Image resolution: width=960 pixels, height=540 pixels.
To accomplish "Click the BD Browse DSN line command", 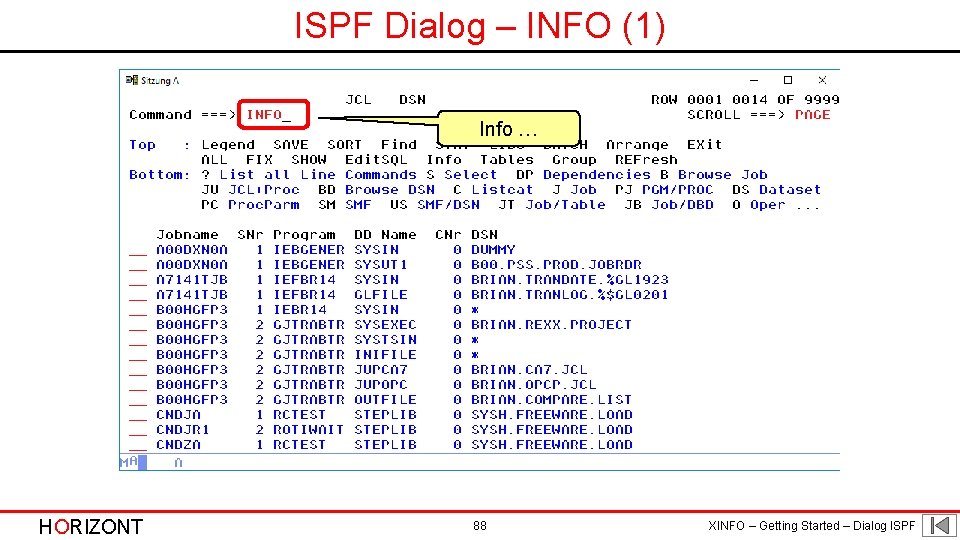I will 376,190.
